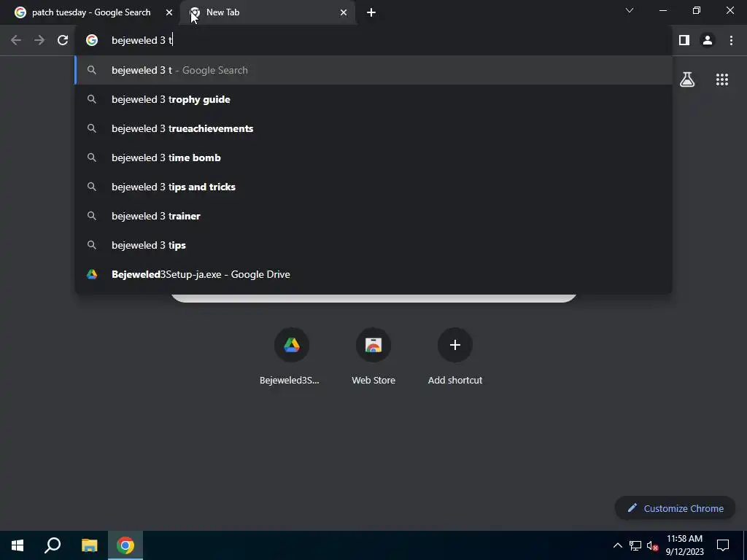Open File Explorer from taskbar
747x560 pixels.
pyautogui.click(x=89, y=545)
